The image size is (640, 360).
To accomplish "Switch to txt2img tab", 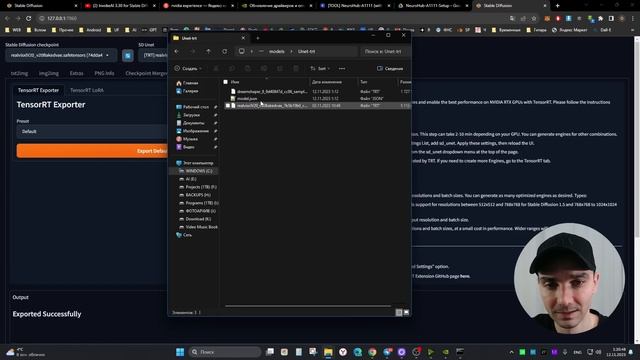I will [19, 73].
